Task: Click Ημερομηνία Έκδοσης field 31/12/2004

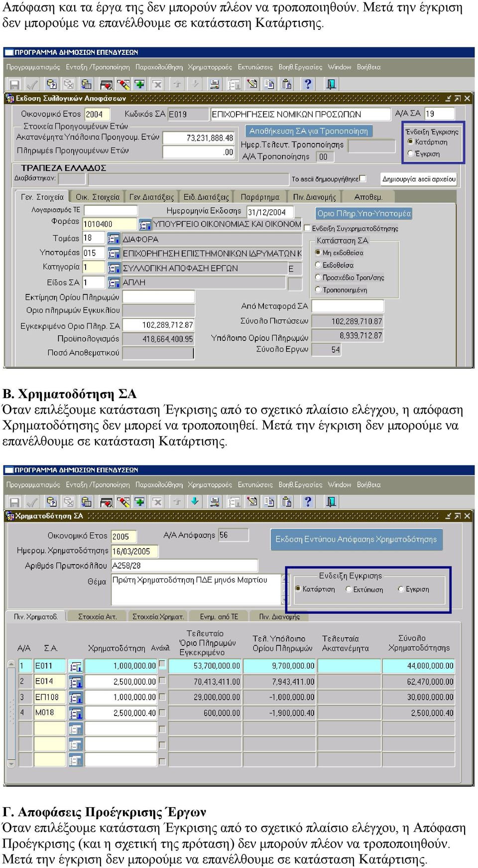Action: click(270, 212)
